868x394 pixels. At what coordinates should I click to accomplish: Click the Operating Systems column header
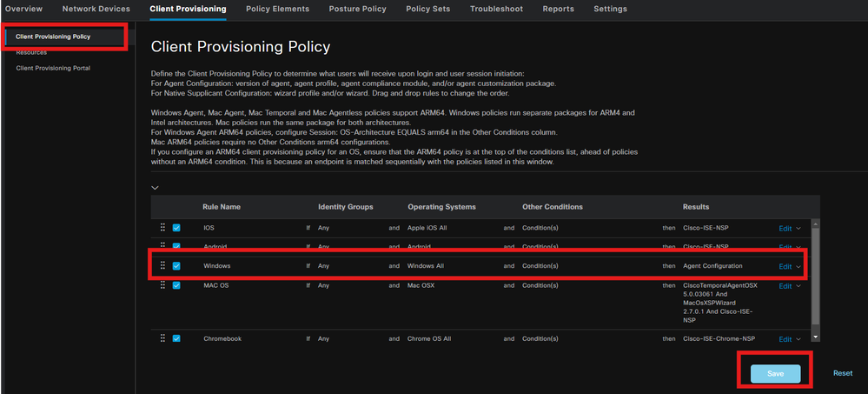click(441, 207)
